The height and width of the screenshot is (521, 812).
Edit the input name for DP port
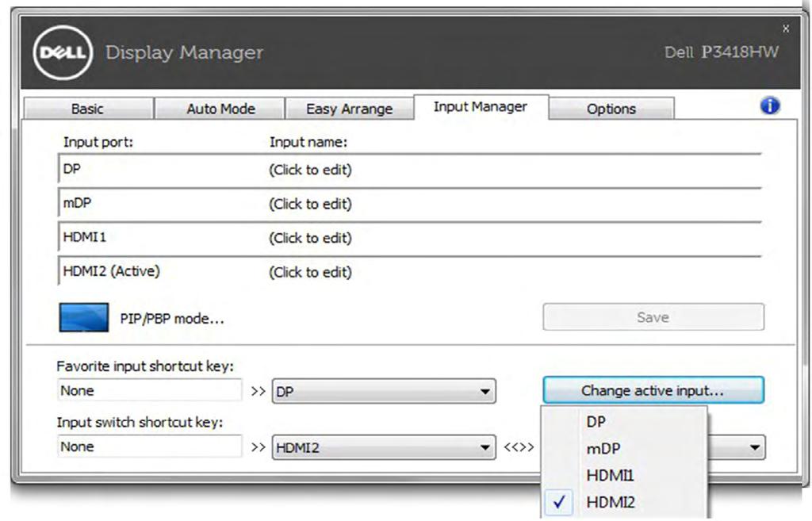pos(310,170)
